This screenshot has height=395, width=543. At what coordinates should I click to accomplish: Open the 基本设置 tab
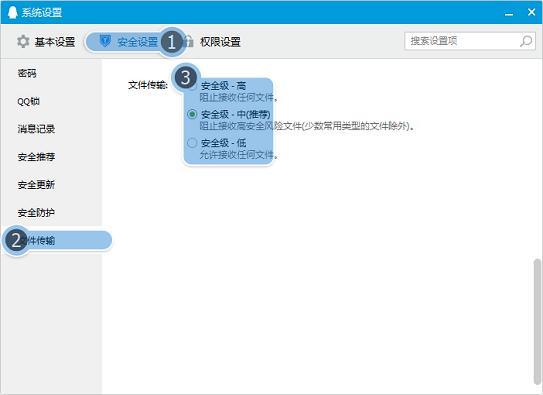coord(46,42)
